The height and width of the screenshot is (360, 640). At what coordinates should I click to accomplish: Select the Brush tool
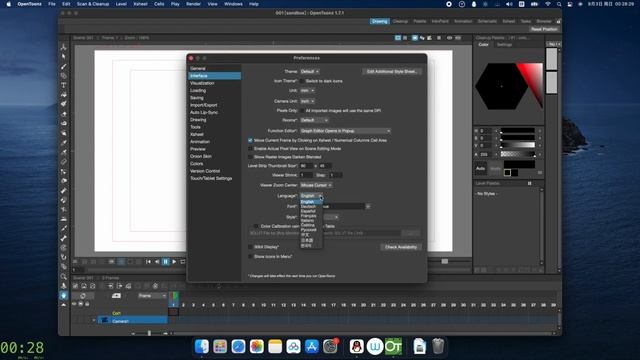coord(64,67)
